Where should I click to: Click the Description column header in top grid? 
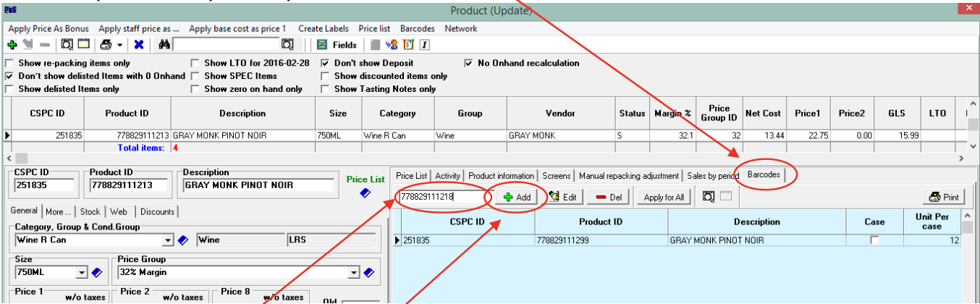[x=242, y=114]
